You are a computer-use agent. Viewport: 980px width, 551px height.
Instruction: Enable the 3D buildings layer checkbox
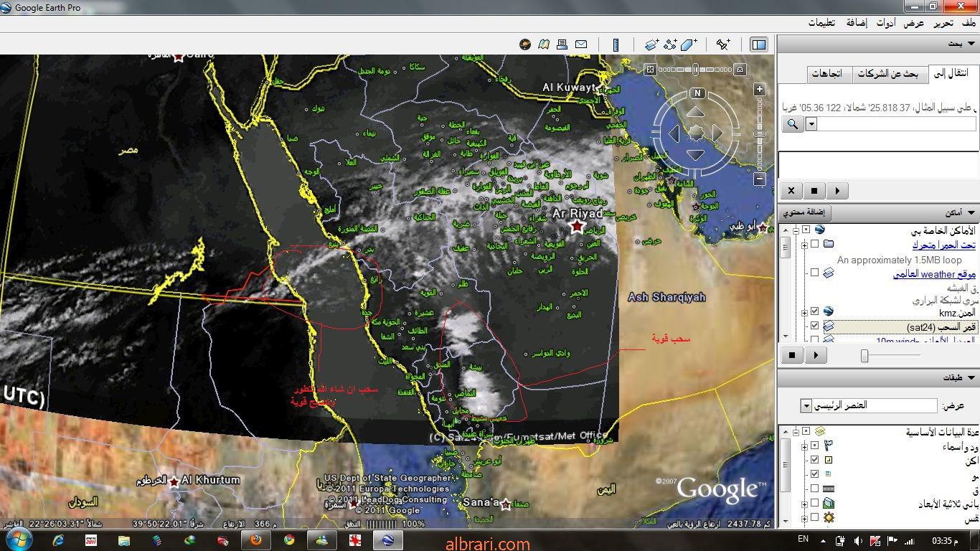pos(814,504)
